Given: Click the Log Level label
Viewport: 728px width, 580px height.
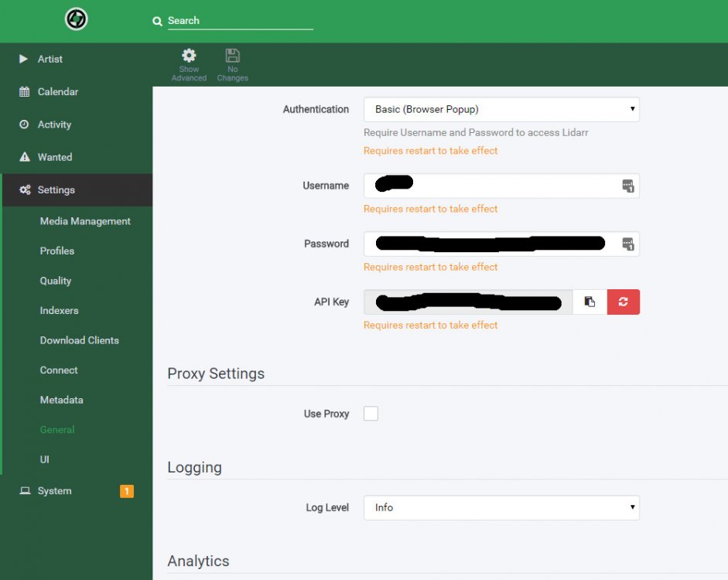Looking at the screenshot, I should (327, 507).
